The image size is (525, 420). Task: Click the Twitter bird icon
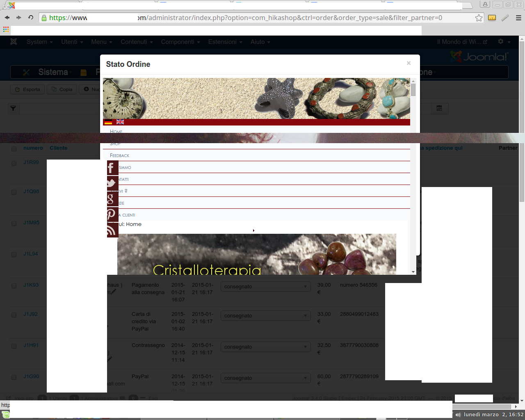113,183
